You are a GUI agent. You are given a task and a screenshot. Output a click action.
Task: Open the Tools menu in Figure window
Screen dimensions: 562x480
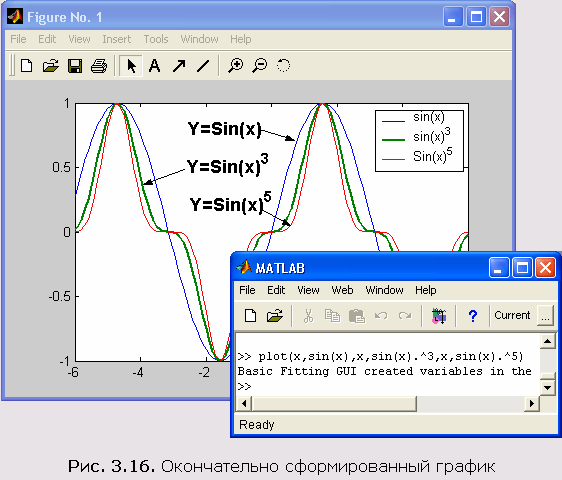pyautogui.click(x=156, y=39)
